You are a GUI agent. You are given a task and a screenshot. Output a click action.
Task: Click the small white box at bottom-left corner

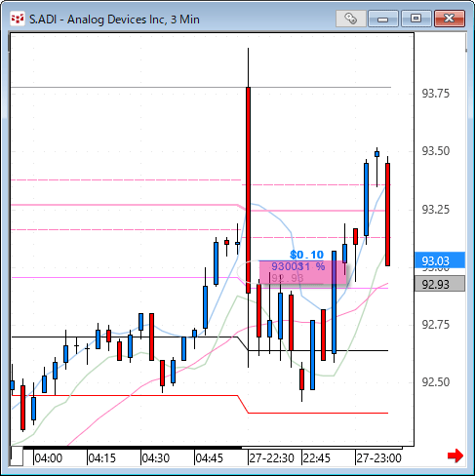(17, 456)
